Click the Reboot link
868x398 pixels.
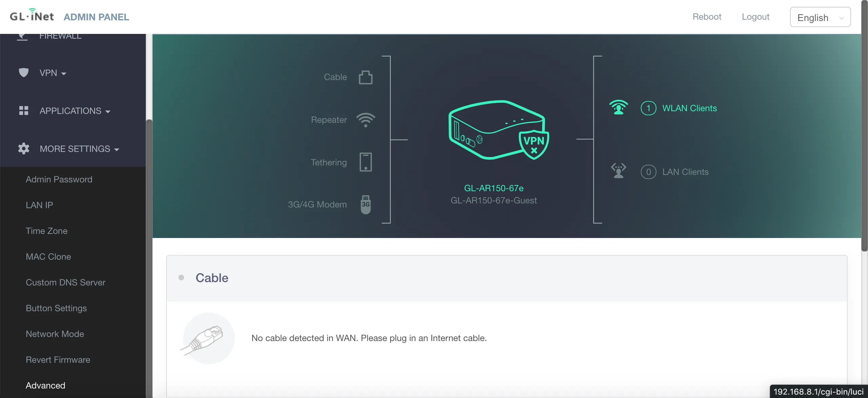(x=707, y=17)
